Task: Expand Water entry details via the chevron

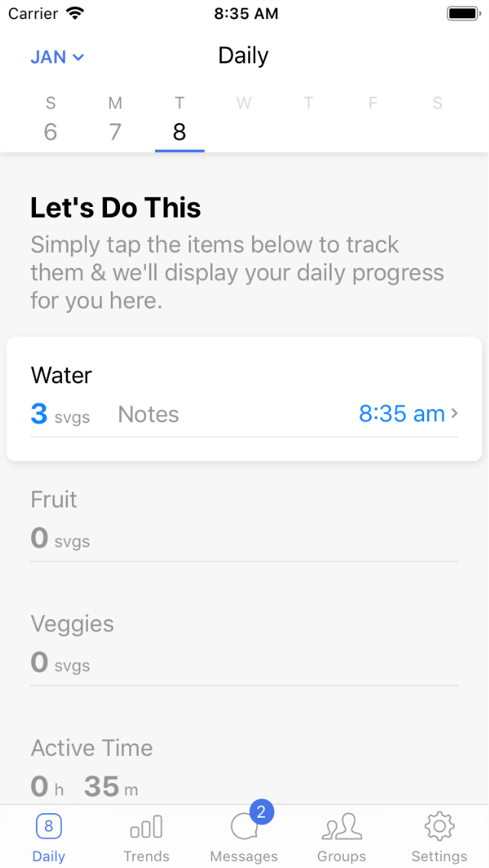Action: [x=455, y=414]
